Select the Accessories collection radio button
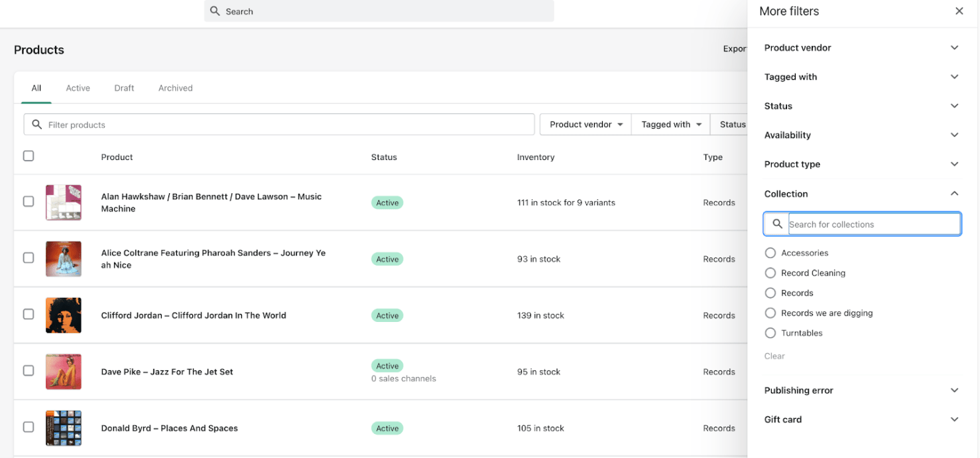The image size is (980, 458). click(770, 253)
